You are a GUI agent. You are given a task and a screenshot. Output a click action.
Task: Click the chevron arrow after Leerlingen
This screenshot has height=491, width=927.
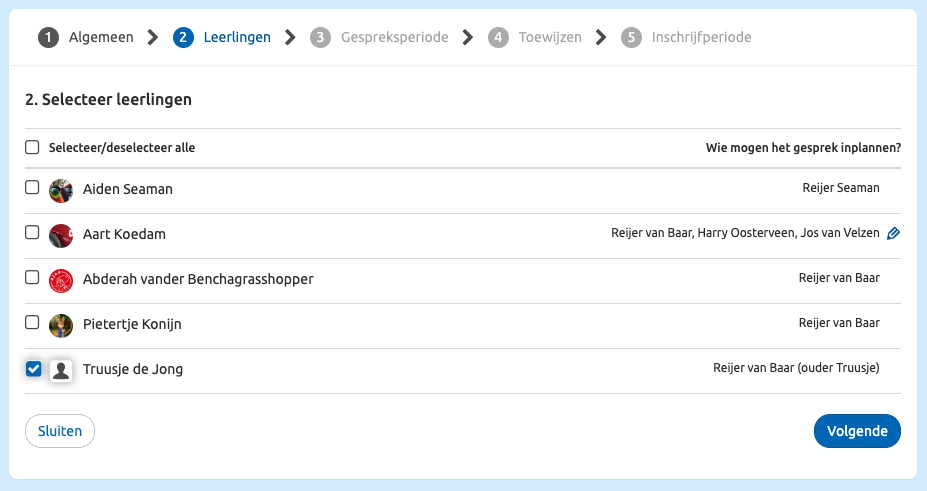290,38
